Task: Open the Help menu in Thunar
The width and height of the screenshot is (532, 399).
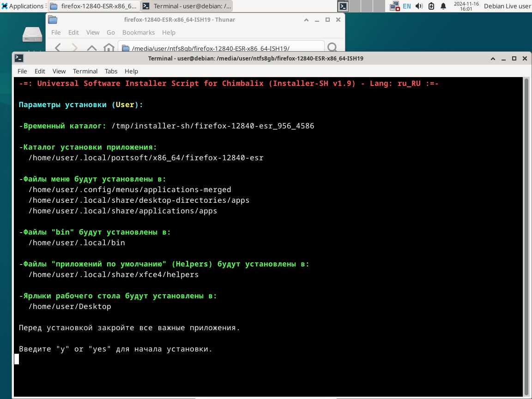Action: (x=169, y=33)
